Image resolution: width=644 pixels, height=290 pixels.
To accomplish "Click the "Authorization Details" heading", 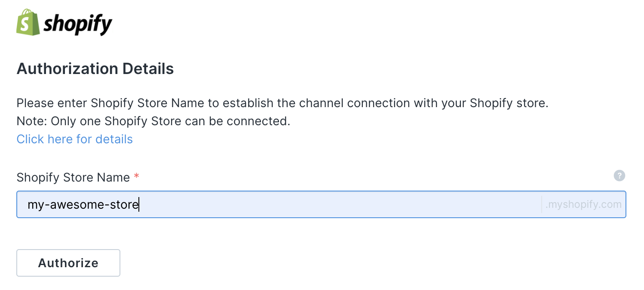I will 95,69.
